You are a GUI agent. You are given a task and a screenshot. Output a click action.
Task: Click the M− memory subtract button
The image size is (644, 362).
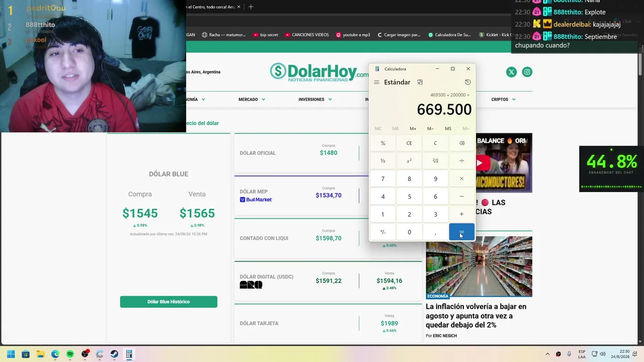[431, 129]
